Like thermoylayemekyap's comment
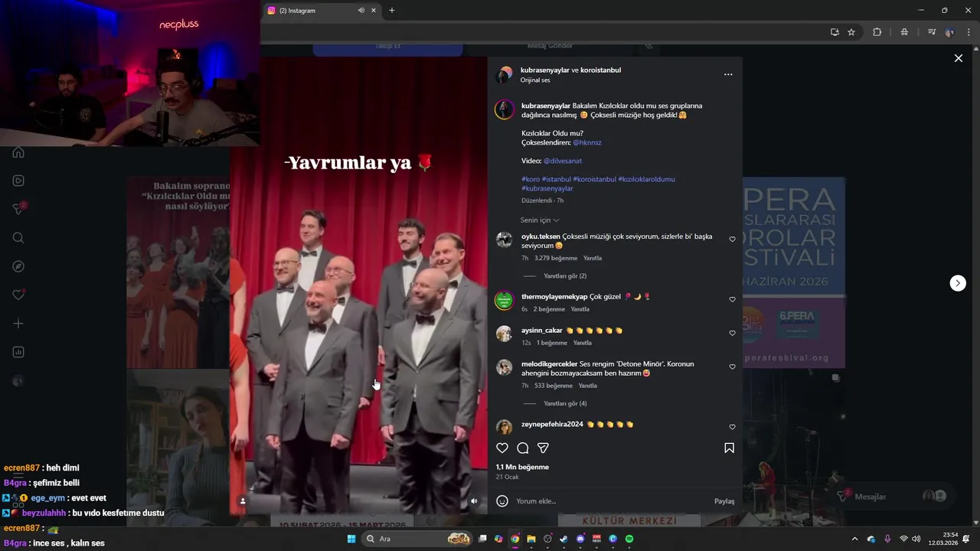980x551 pixels. (x=732, y=299)
